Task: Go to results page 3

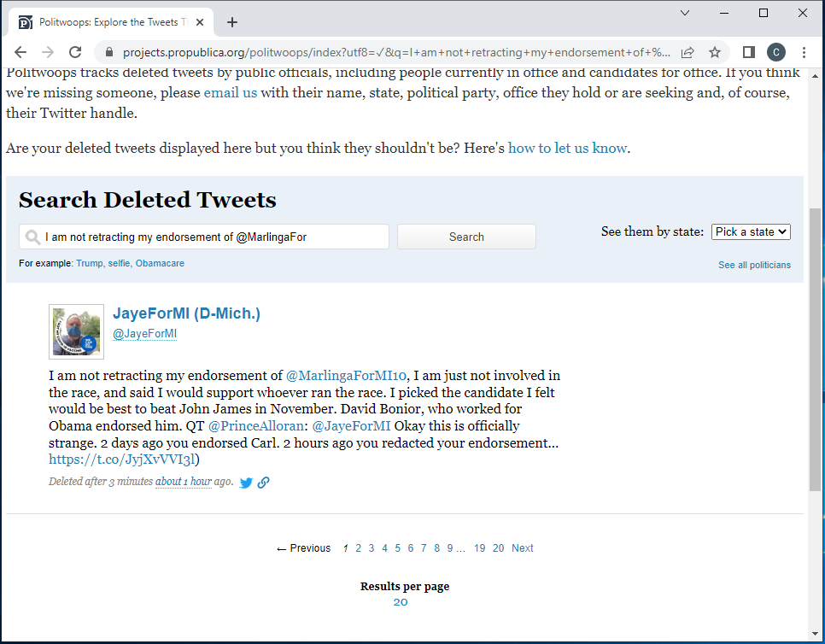Action: pyautogui.click(x=372, y=548)
